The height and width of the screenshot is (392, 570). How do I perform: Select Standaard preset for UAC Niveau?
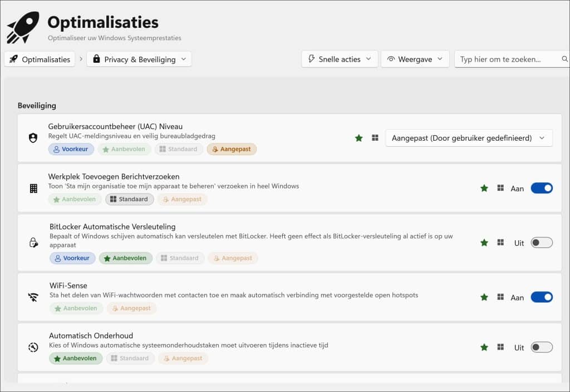point(179,149)
